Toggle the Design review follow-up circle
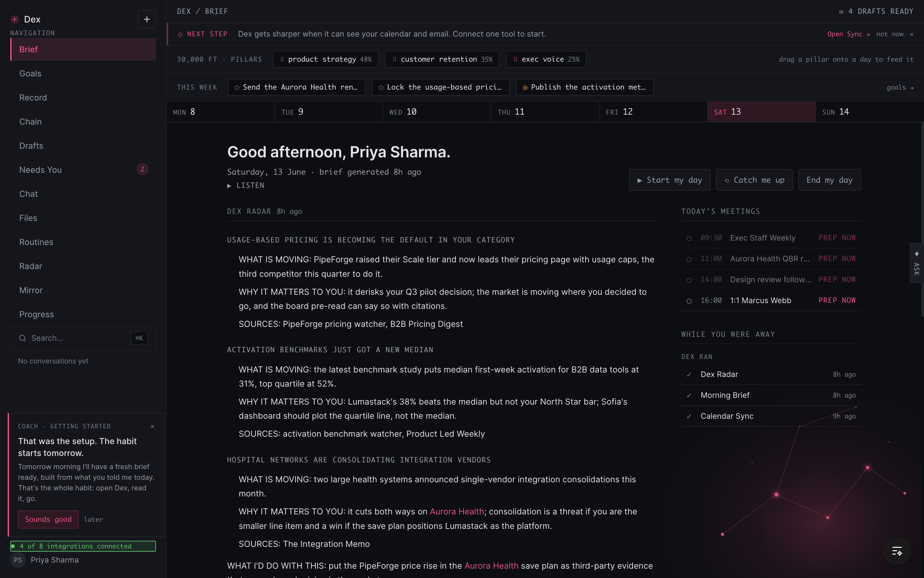 pos(689,280)
